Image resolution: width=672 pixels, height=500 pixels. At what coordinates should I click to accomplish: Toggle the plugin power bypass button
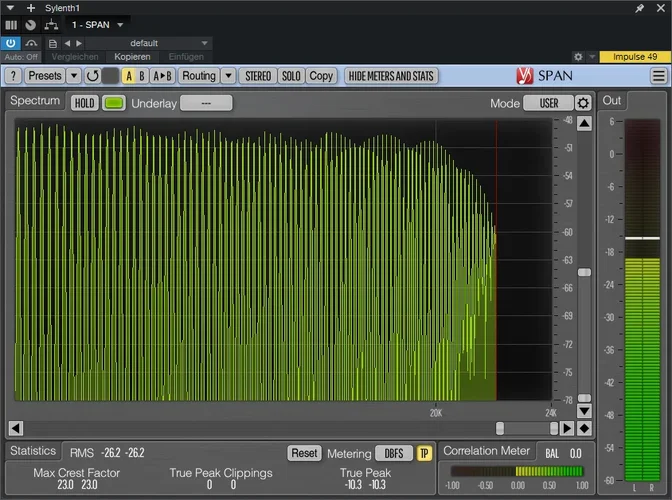11,43
